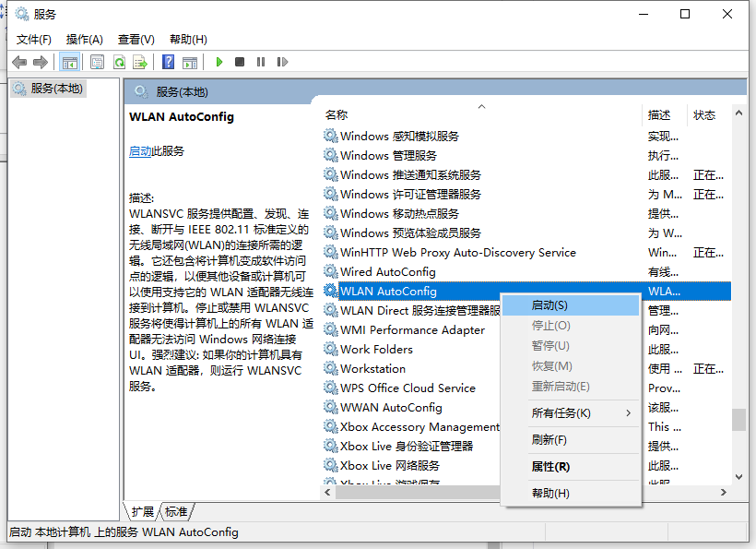Select the Windows 预览体验成员服务 row
This screenshot has width=756, height=549.
coord(526,233)
